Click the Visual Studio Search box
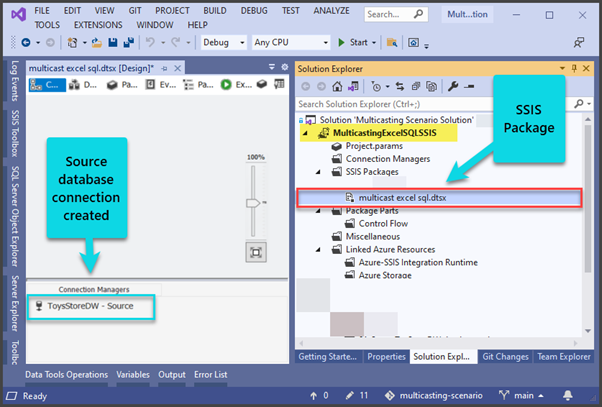 coord(396,14)
